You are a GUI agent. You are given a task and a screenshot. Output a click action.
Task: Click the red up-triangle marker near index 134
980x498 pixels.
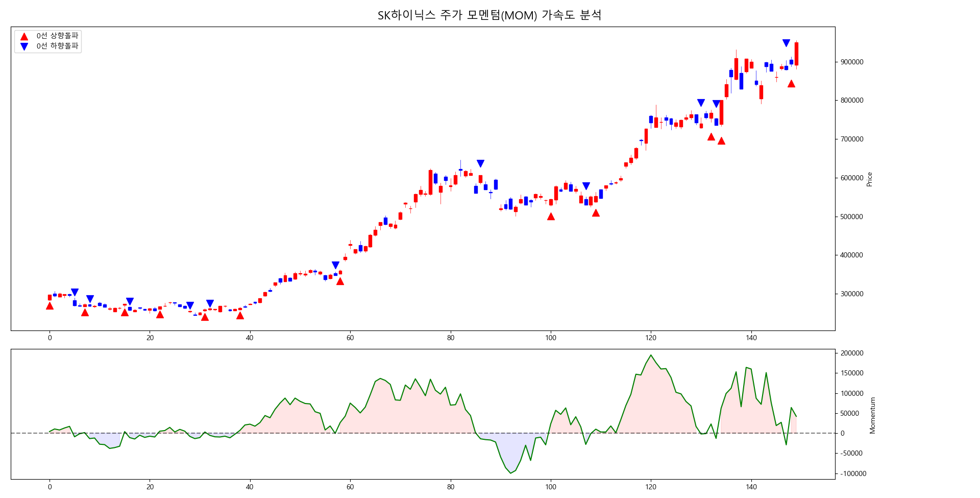coord(721,140)
